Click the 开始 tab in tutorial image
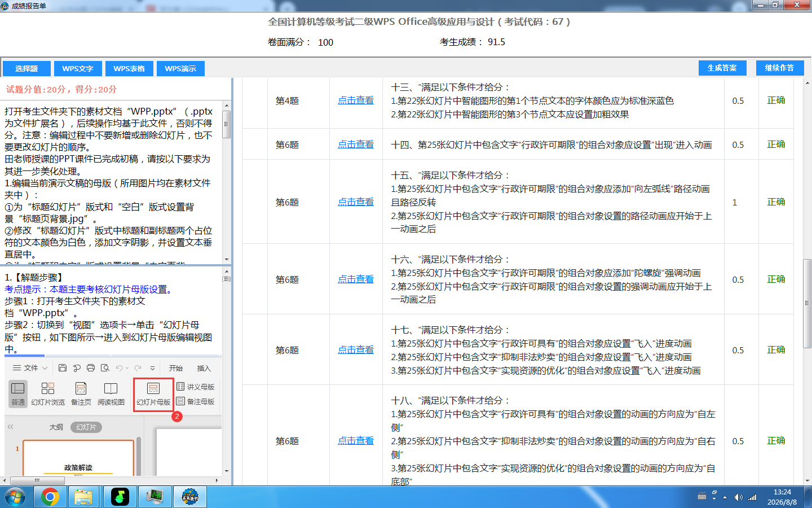812x508 pixels. 176,368
